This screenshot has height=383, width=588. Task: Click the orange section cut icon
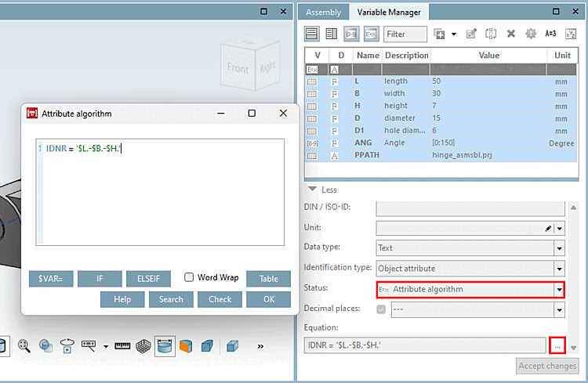click(x=186, y=346)
